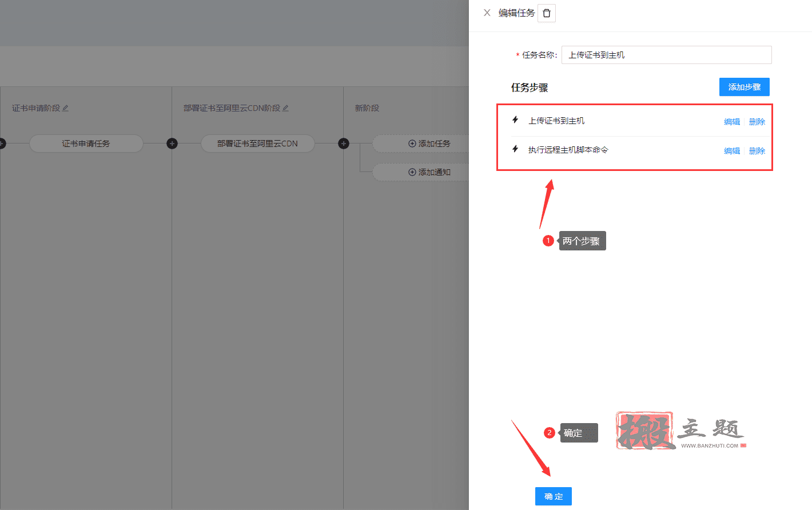Open the 部署证书至阿里云CDN task node

(258, 144)
